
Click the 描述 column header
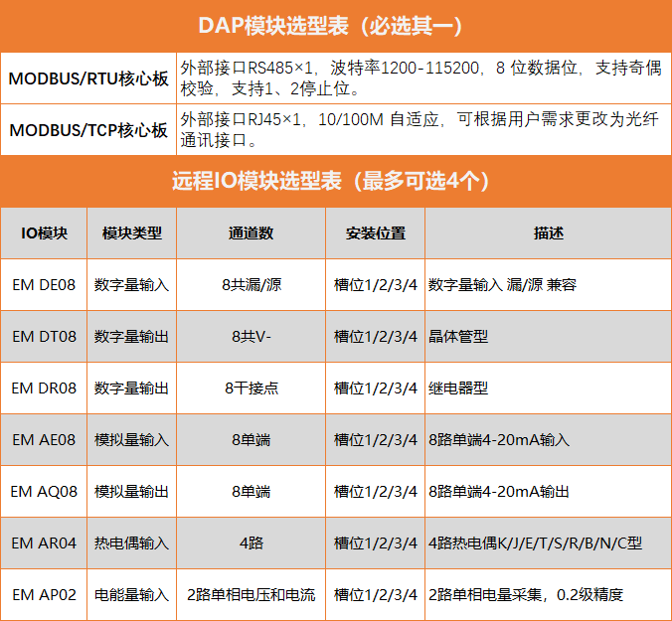click(x=548, y=233)
